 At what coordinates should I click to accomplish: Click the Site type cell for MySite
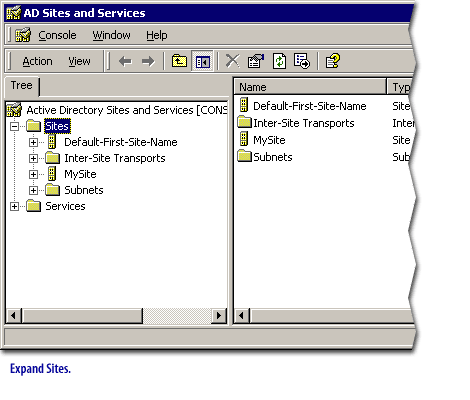401,140
